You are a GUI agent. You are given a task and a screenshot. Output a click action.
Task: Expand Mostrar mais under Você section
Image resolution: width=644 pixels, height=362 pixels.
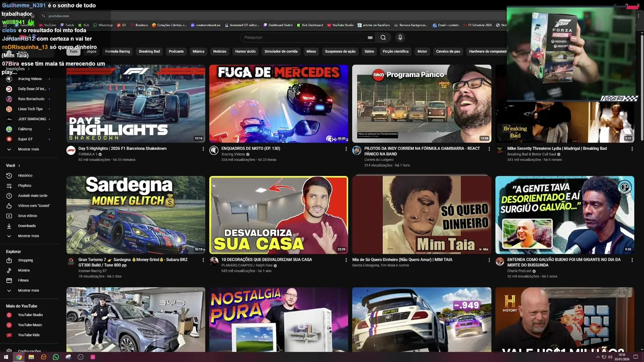[x=28, y=236]
